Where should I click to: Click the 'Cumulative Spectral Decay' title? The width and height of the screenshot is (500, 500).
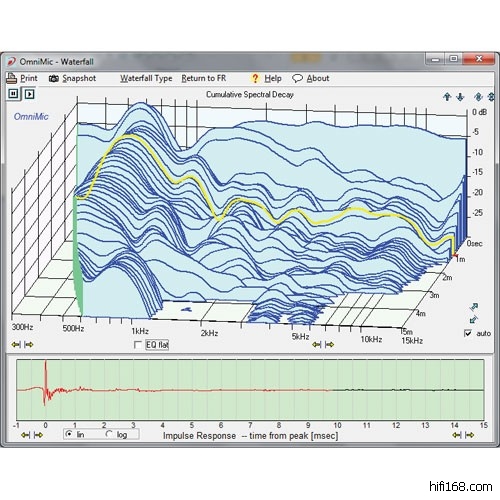(x=250, y=94)
